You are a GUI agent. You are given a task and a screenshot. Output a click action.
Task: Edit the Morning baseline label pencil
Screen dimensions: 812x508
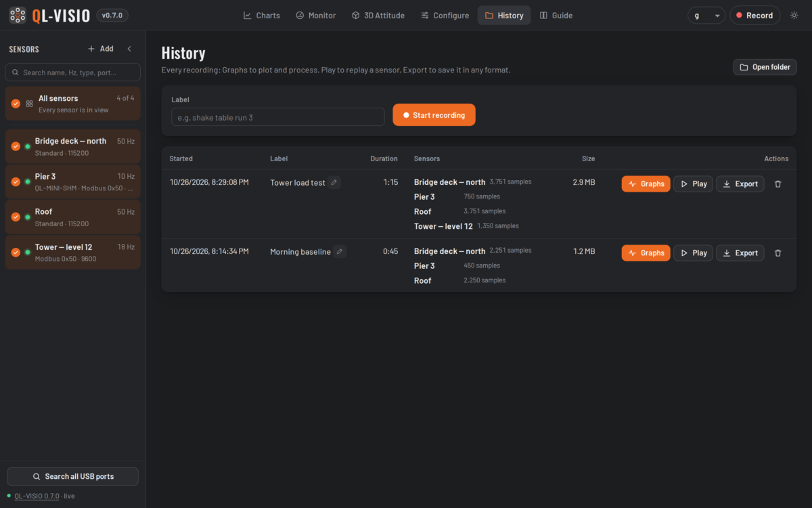point(340,251)
